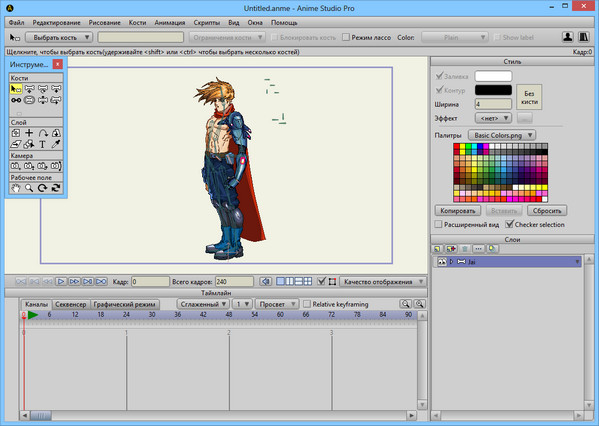Toggle the checkmark box next to layout icons
Screen dimensions: 599x426
[321, 282]
